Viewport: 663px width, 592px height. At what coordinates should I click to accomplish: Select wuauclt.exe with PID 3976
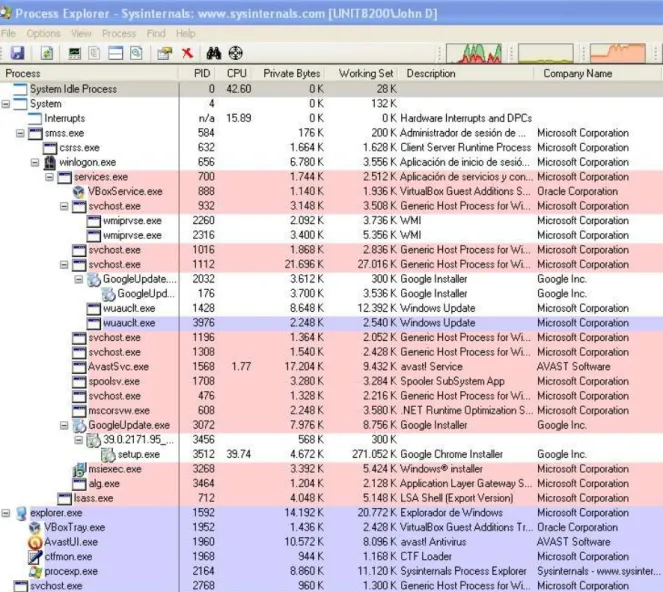click(332, 323)
